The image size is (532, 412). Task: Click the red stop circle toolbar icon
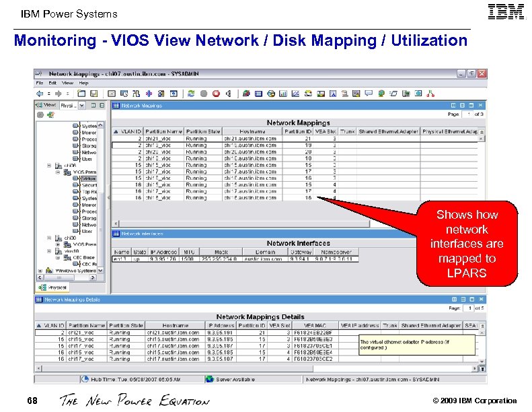click(x=216, y=94)
